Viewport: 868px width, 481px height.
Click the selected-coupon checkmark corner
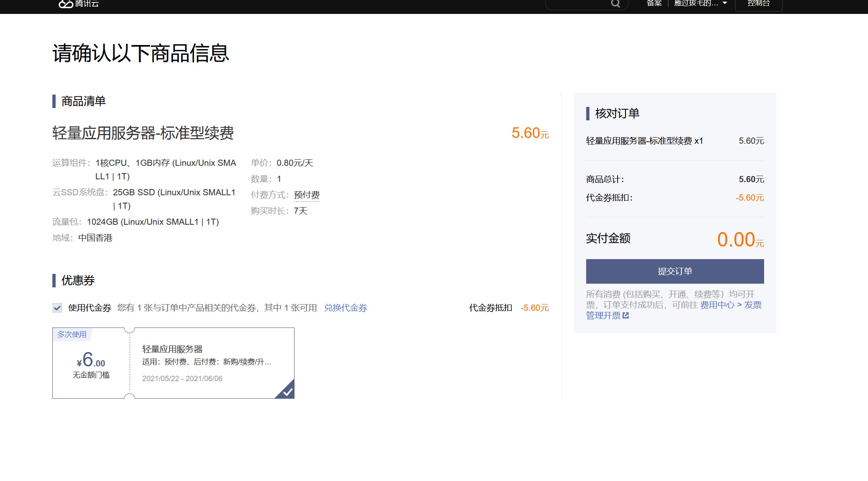coord(286,390)
